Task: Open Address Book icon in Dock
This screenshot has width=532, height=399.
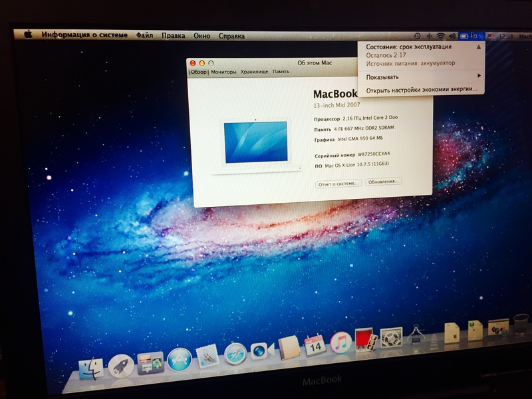Action: coord(289,348)
